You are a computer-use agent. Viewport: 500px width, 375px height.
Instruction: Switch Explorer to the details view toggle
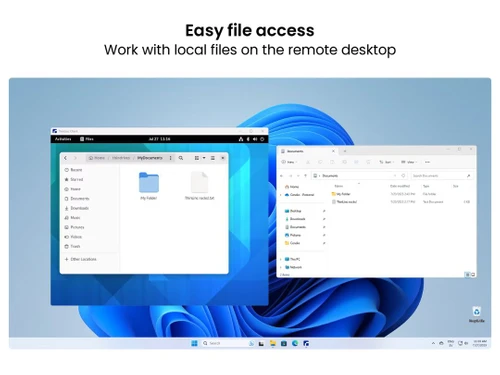467,275
